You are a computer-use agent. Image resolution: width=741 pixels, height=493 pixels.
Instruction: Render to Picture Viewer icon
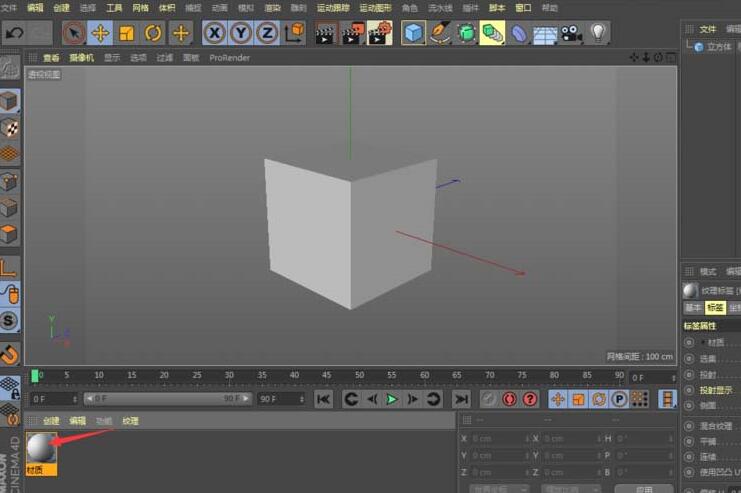coord(353,33)
